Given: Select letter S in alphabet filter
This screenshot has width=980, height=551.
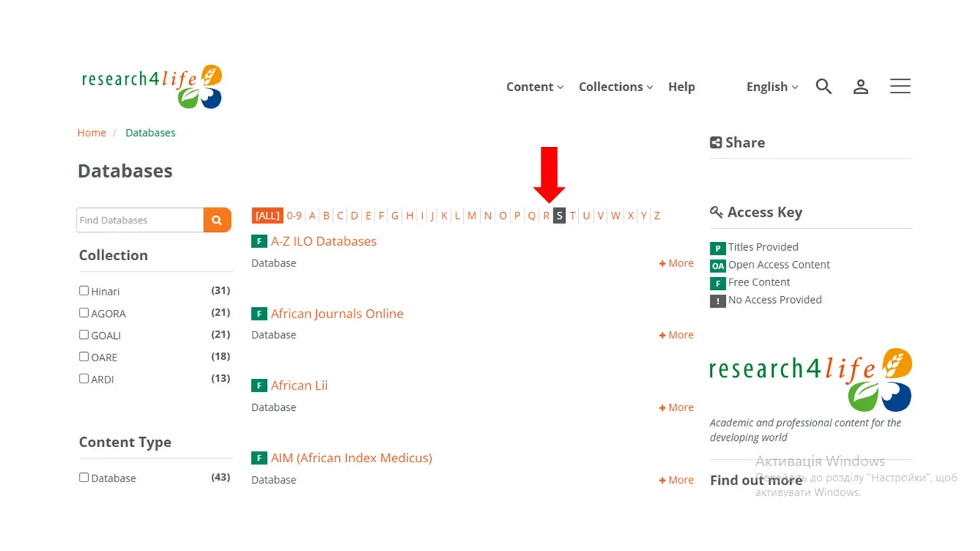Looking at the screenshot, I should [x=559, y=216].
